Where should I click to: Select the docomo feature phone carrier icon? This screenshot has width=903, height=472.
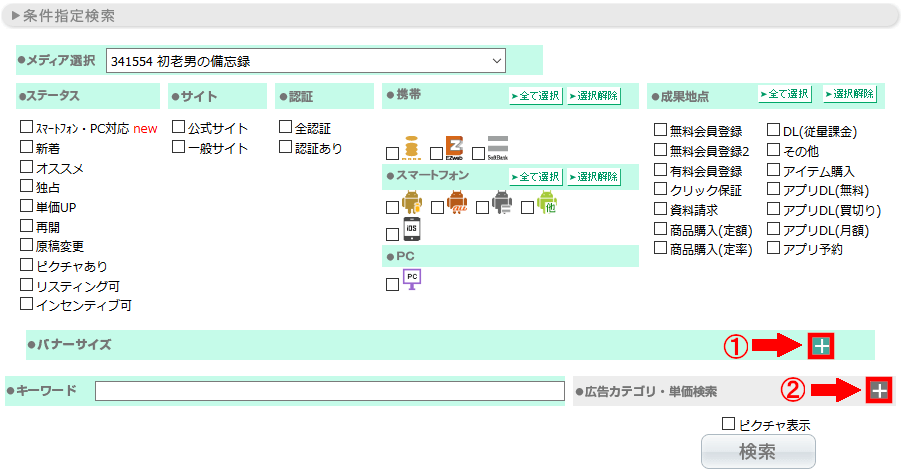(x=411, y=148)
